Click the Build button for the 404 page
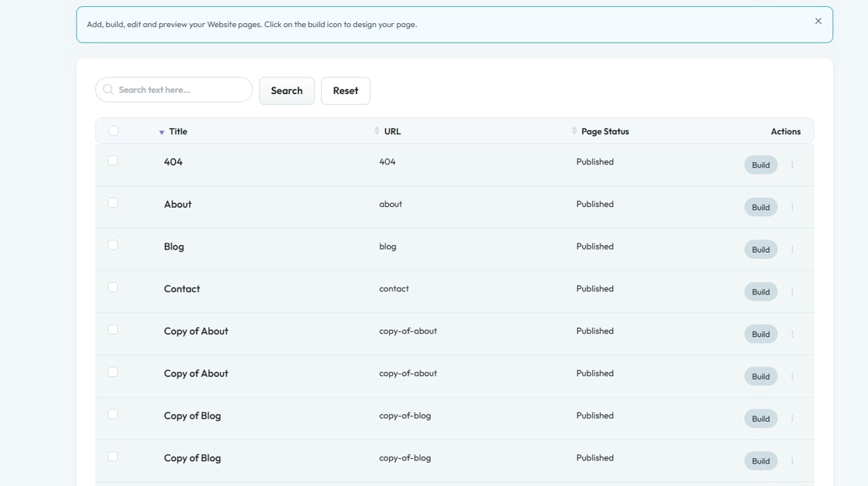This screenshot has height=486, width=868. 760,165
